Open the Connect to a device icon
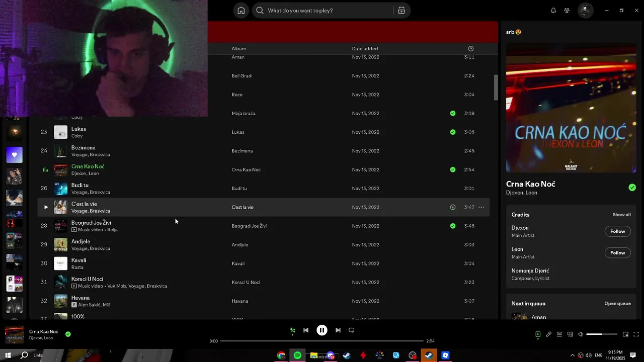 [570, 334]
